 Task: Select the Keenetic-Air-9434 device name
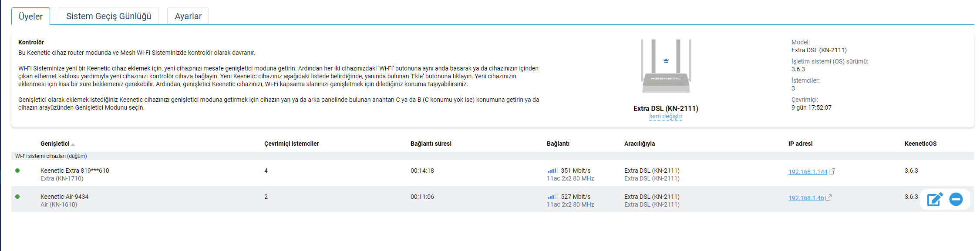click(64, 197)
